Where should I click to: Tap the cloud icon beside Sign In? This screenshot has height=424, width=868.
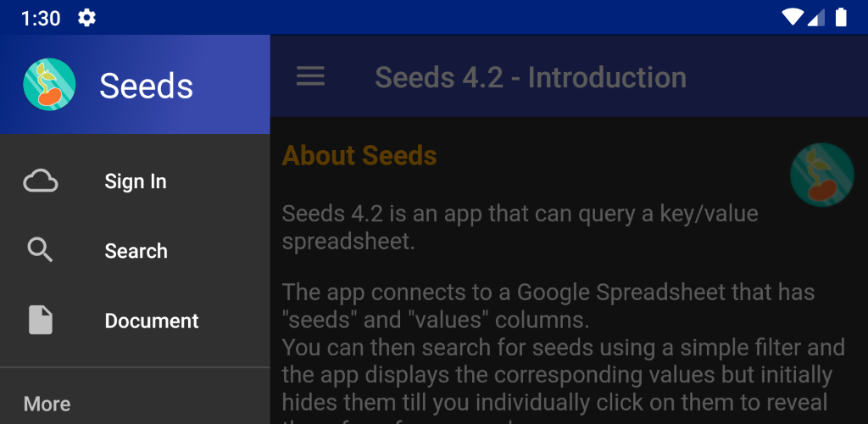click(41, 181)
